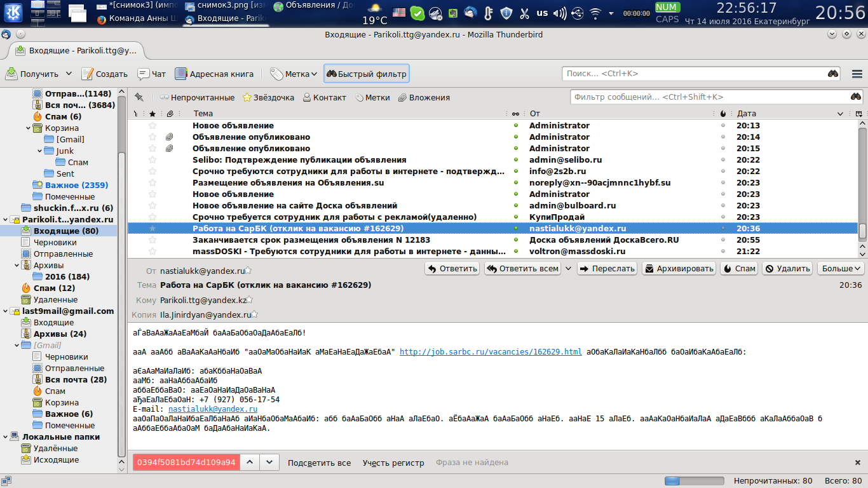Filter by Метки tagged messages
The height and width of the screenshot is (488, 868).
point(372,97)
